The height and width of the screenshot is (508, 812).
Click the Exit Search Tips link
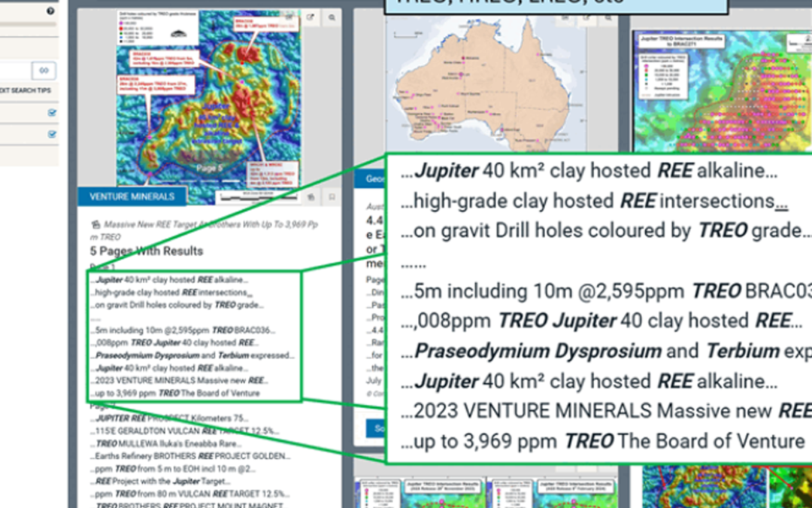click(26, 90)
